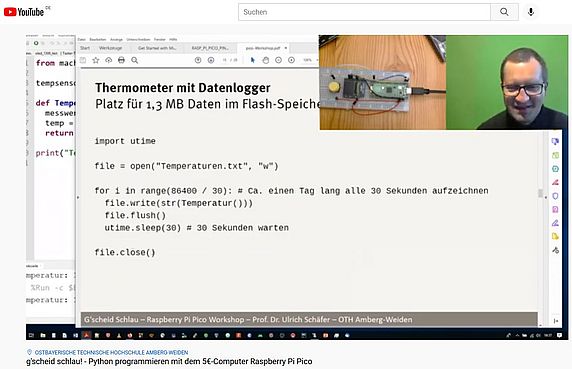The image size is (572, 369).
Task: Click the file explorer taskbar icon
Action: tap(43, 335)
